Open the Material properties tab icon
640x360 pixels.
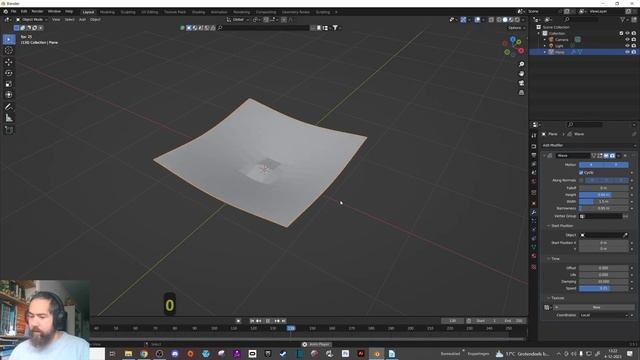click(x=534, y=256)
